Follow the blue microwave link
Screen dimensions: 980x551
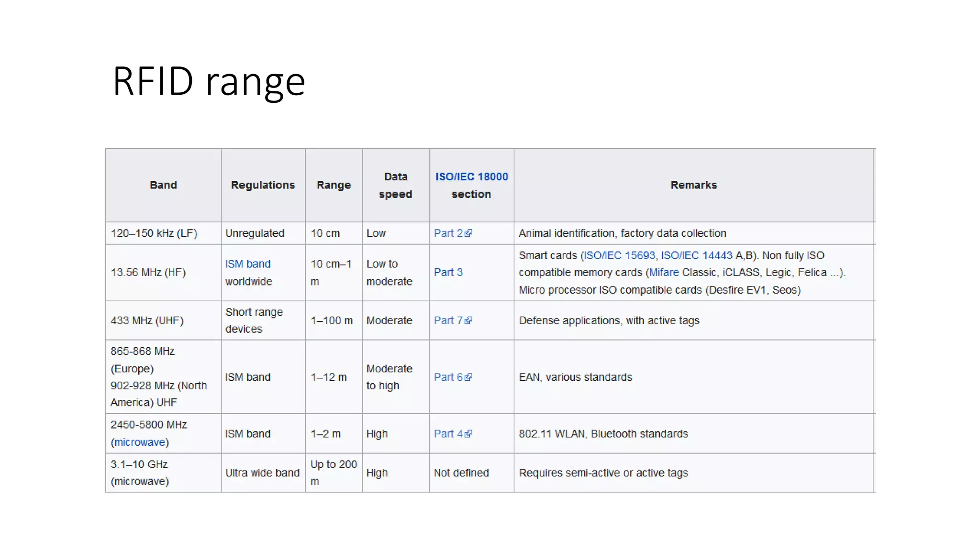(140, 442)
